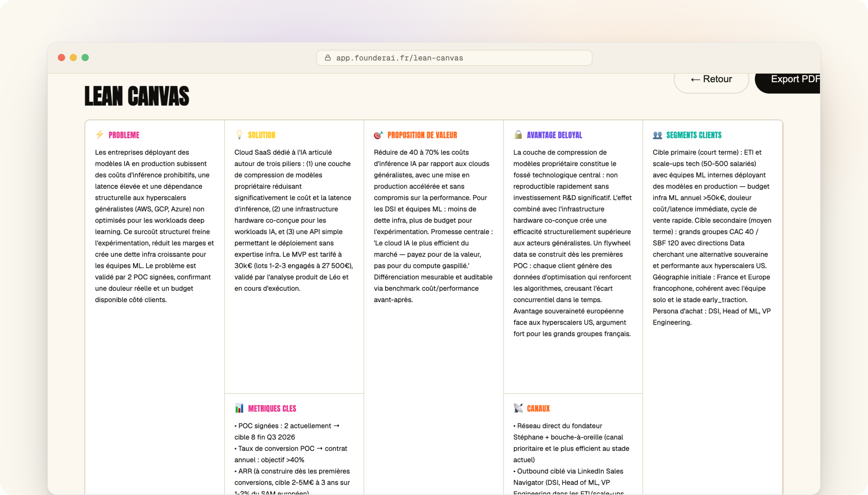Select the SEGMENTS CLIENTS heading
Screen dimensions: 868x495
(x=694, y=135)
